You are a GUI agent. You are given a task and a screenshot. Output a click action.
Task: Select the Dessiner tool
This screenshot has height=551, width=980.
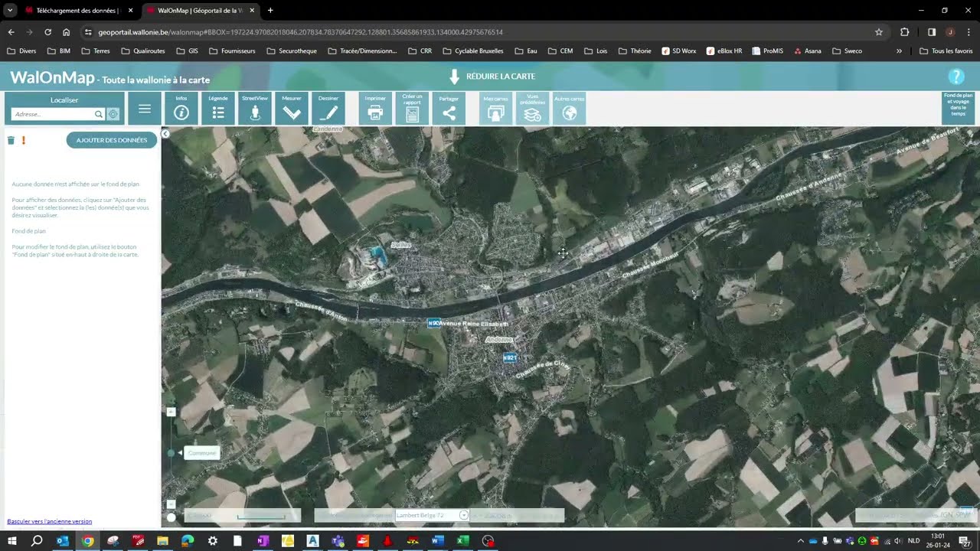328,109
